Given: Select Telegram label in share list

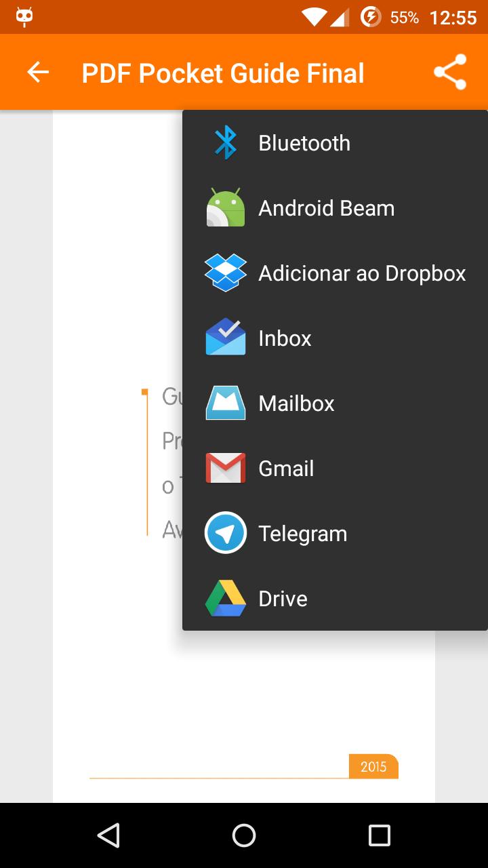Looking at the screenshot, I should click(x=303, y=534).
